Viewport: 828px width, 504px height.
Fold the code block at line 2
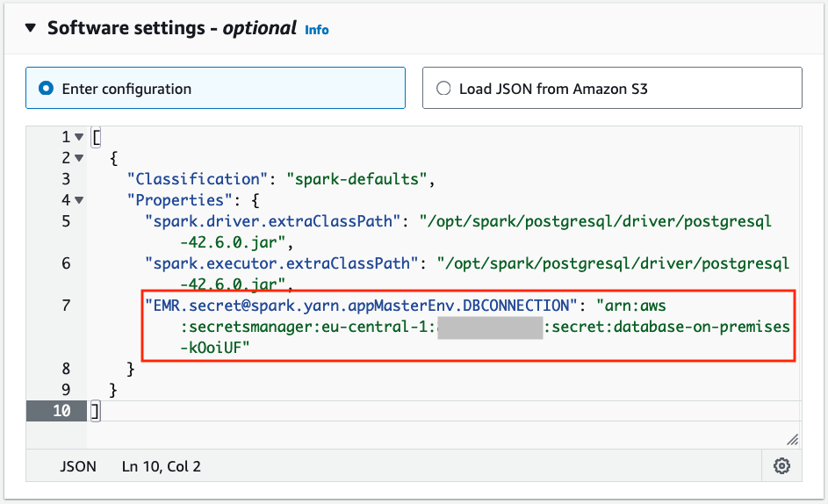click(x=79, y=159)
